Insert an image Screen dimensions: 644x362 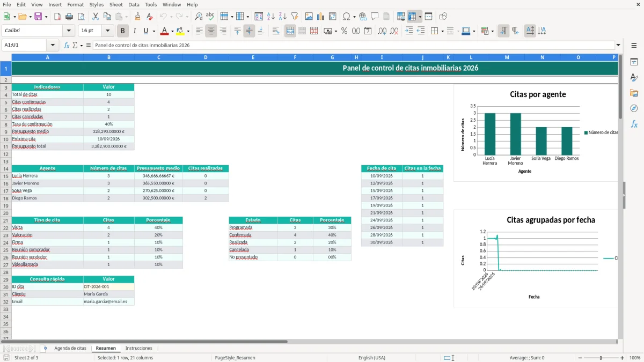point(309,17)
